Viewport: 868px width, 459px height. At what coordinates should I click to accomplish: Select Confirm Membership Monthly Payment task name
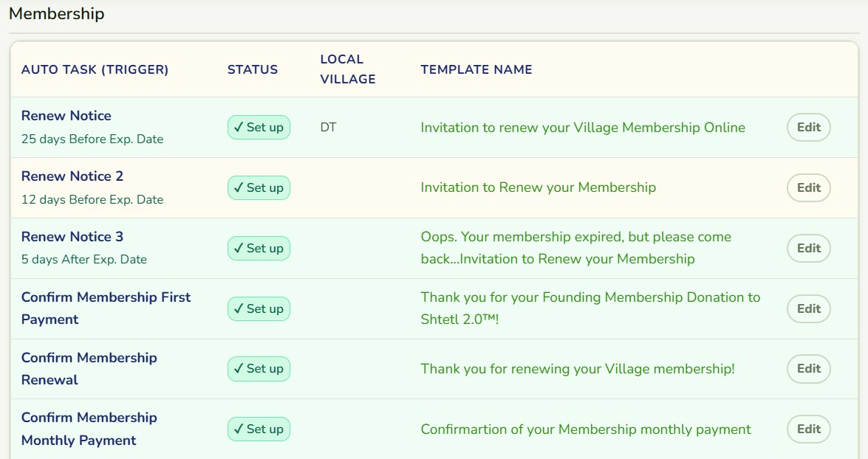(x=89, y=429)
